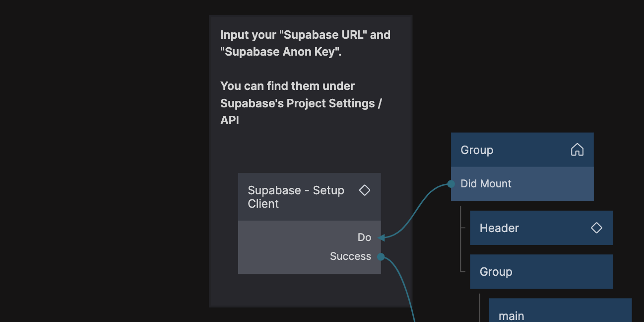
Task: Click the Did Mount signal row
Action: click(522, 184)
